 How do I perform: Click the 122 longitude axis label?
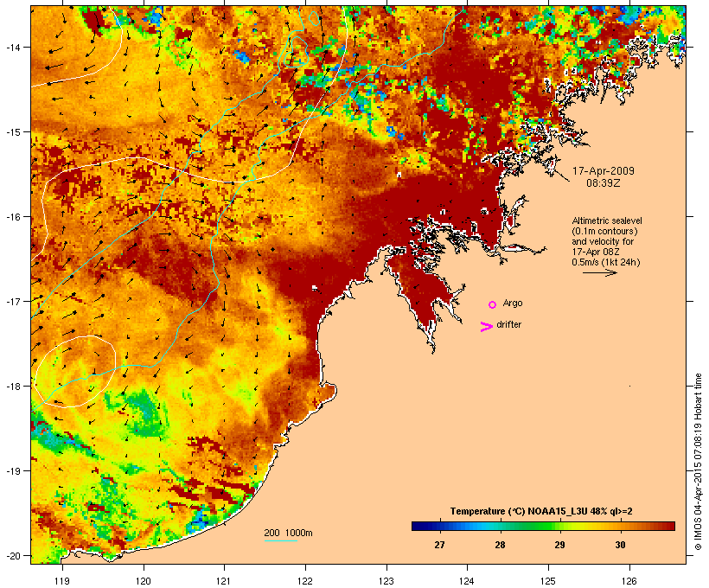[x=305, y=581]
